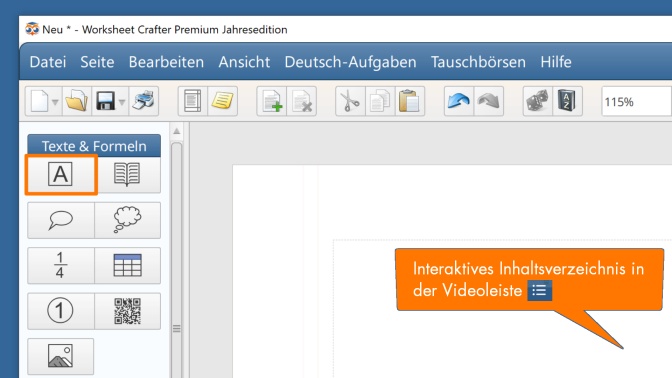Open the Deutsch-Aufgaben menu

(x=351, y=62)
